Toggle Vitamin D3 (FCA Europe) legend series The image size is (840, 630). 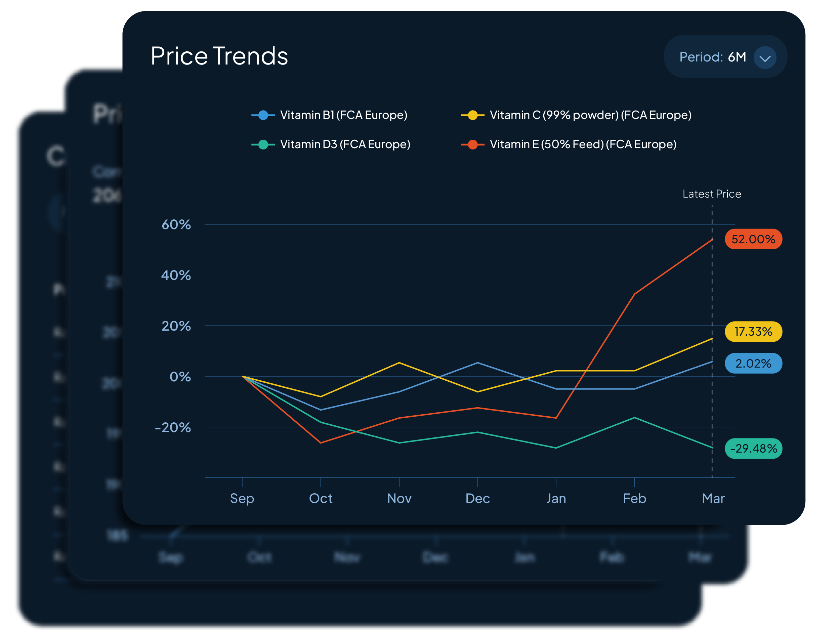click(x=345, y=144)
